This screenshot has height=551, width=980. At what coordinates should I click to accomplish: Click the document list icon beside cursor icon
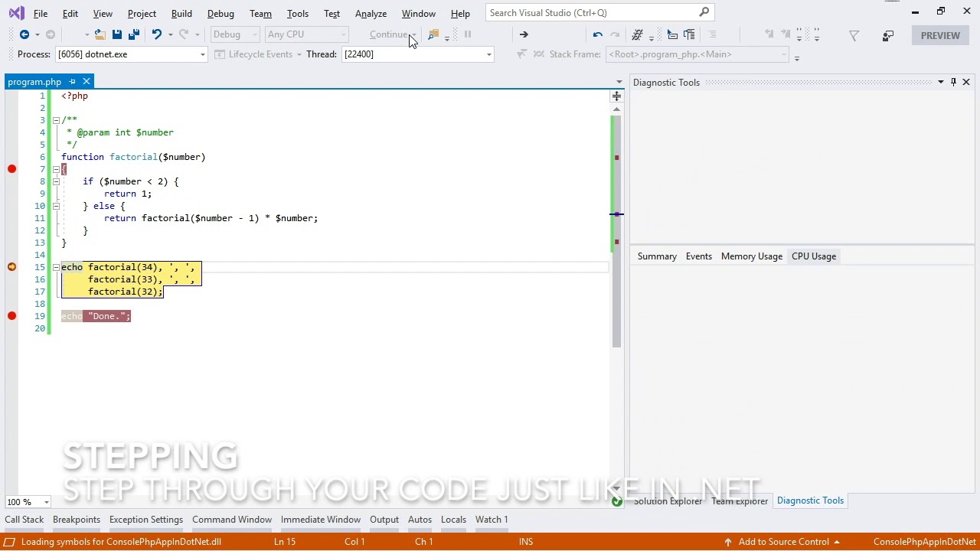[689, 34]
